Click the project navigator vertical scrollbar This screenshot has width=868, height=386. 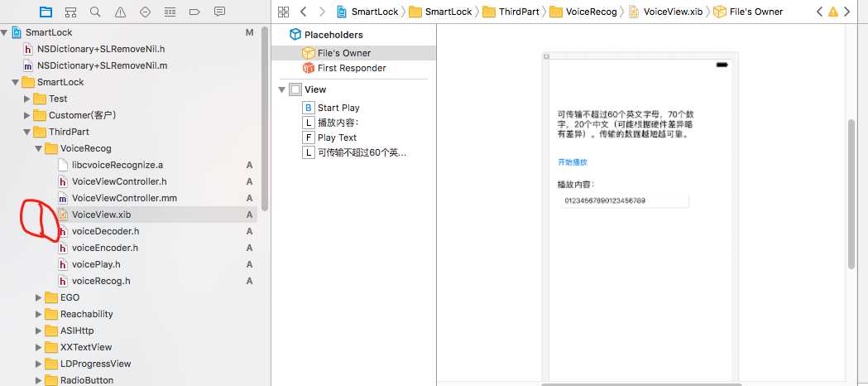265,119
